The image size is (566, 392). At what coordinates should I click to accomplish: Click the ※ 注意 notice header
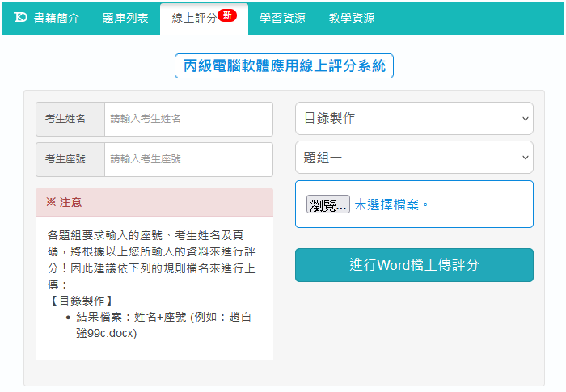[x=65, y=202]
